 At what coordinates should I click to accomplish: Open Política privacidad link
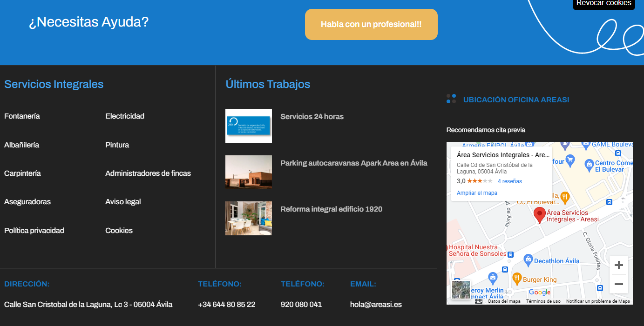[x=34, y=231]
